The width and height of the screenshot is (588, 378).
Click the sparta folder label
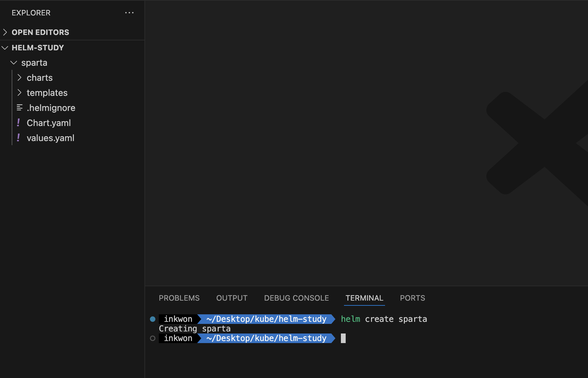pos(34,63)
